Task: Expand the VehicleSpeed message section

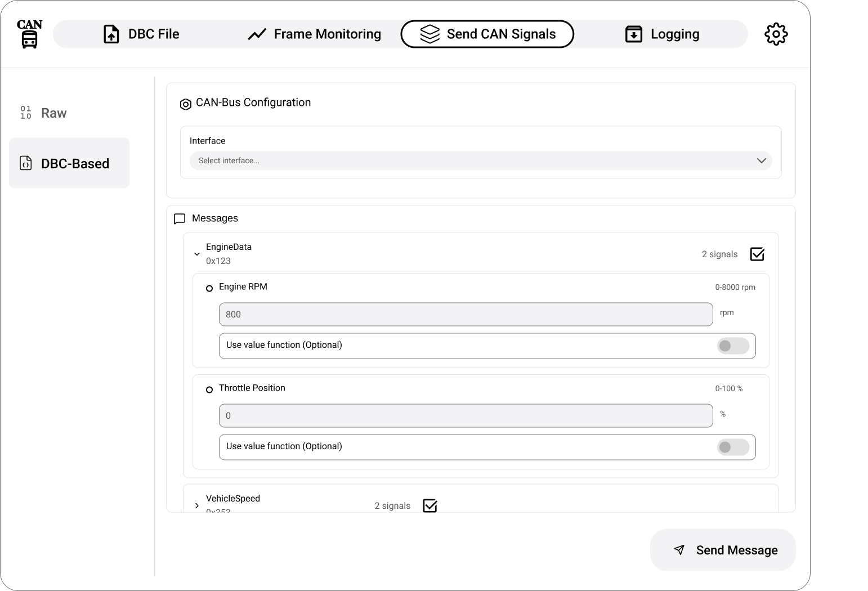Action: coord(197,505)
